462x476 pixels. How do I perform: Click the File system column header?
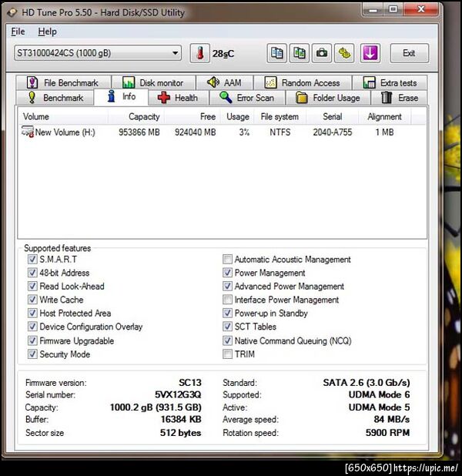click(x=280, y=116)
